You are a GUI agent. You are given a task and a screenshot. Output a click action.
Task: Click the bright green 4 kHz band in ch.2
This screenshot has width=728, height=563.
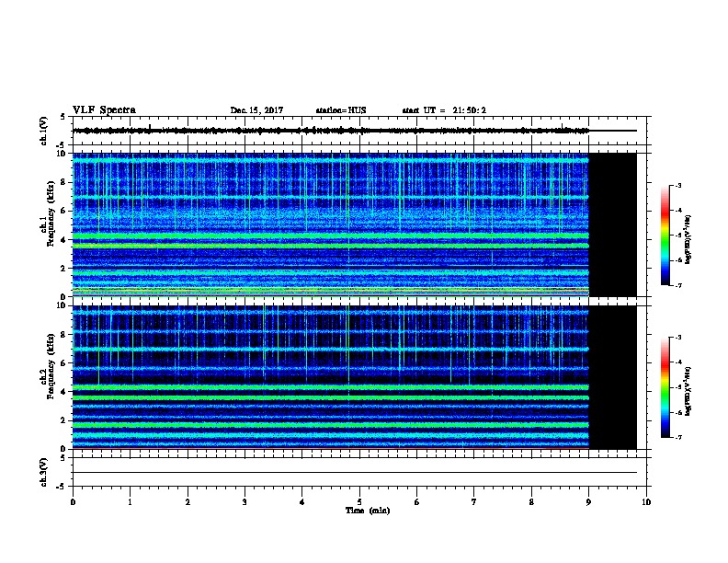pyautogui.click(x=331, y=387)
